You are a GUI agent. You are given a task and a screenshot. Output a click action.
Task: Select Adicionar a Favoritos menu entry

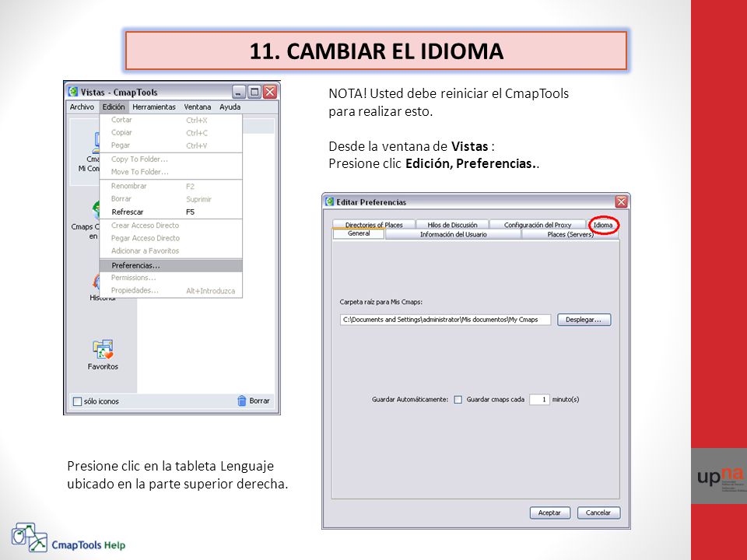pos(171,250)
